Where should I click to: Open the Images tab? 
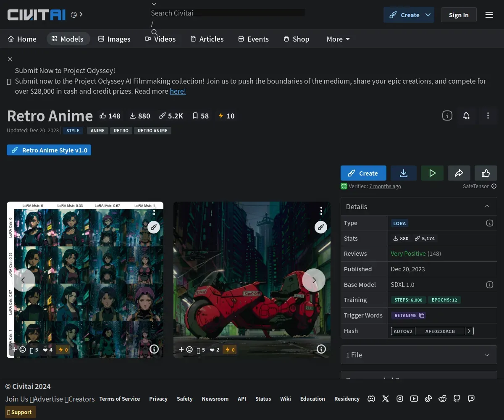coord(114,39)
